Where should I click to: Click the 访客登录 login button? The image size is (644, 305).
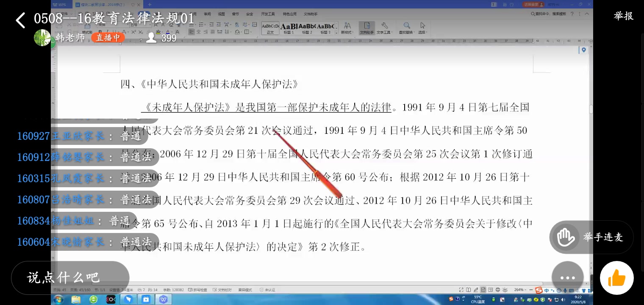point(533,4)
